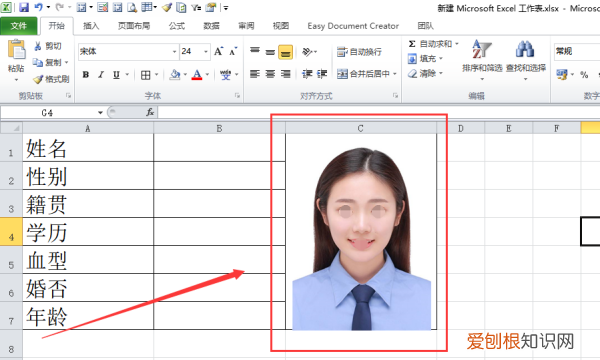The image size is (600, 360).
Task: Expand the Fill (填充) dropdown arrow
Action: (x=440, y=59)
